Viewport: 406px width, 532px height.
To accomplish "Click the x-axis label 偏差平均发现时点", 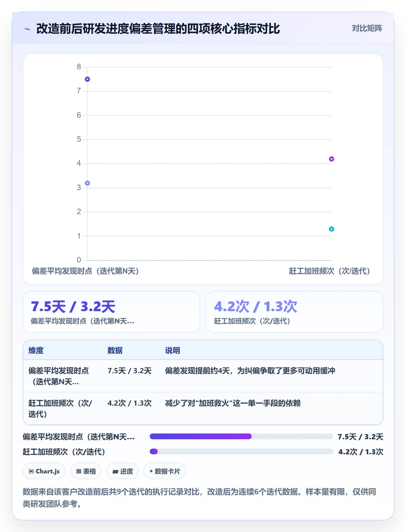I will point(86,271).
